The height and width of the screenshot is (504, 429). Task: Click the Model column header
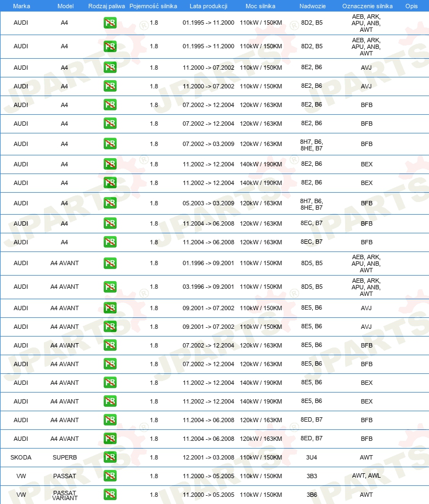[65, 6]
